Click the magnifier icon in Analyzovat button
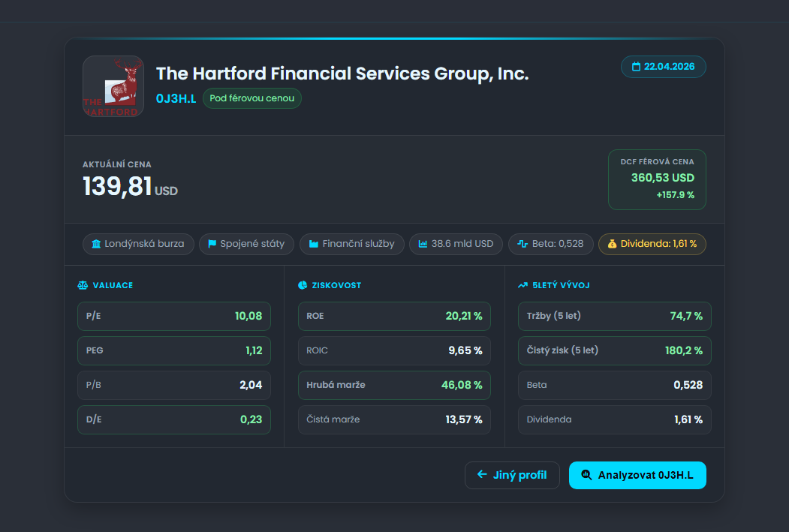 pos(586,475)
